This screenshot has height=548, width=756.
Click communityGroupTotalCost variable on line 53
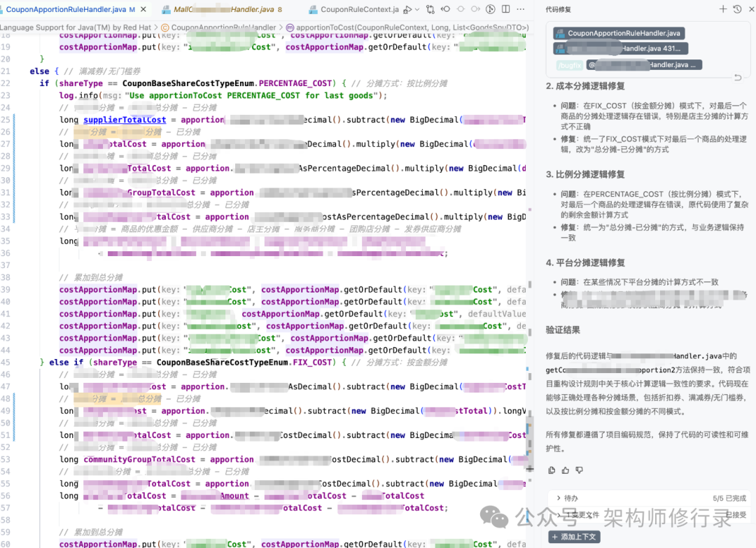[139, 459]
